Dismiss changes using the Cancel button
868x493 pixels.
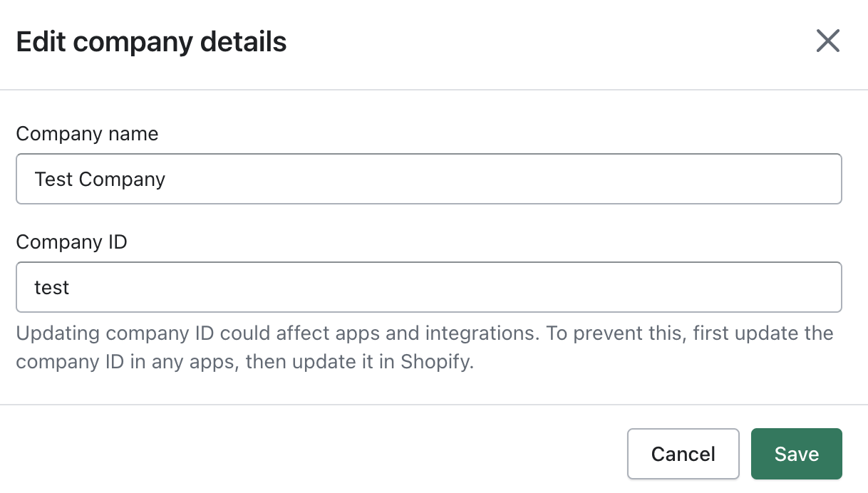click(x=683, y=454)
